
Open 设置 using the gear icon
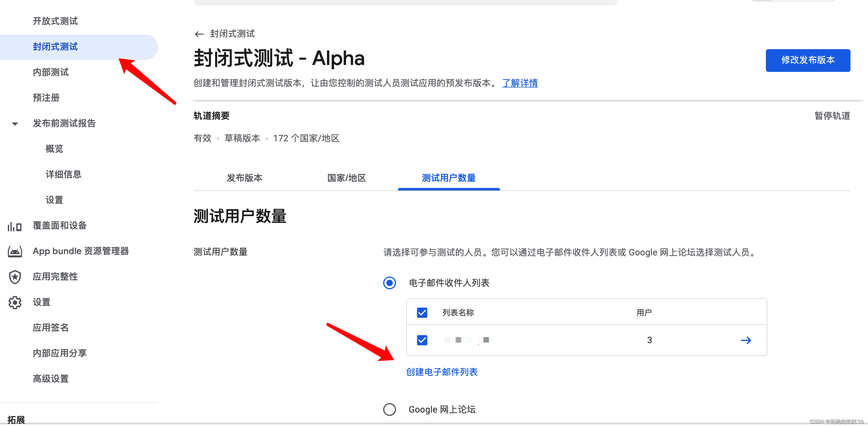(15, 302)
